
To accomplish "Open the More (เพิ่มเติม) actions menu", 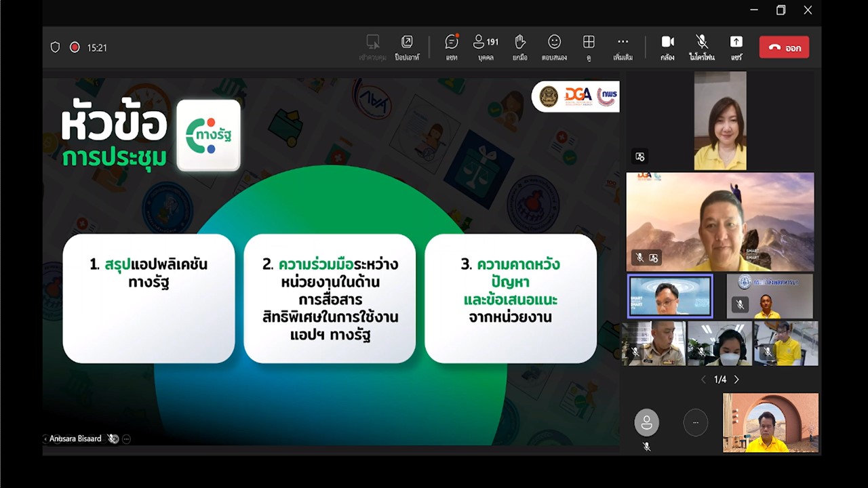I will (x=623, y=47).
